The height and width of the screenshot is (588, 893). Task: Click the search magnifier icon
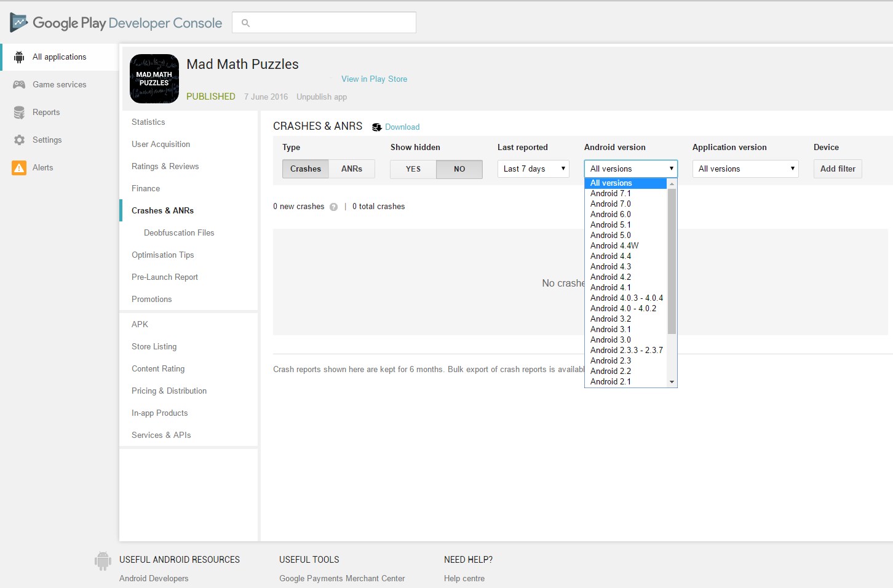[x=245, y=22]
